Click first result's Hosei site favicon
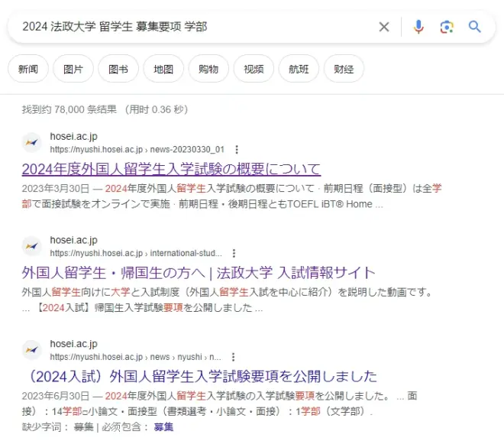This screenshot has height=441, width=504. (x=31, y=142)
